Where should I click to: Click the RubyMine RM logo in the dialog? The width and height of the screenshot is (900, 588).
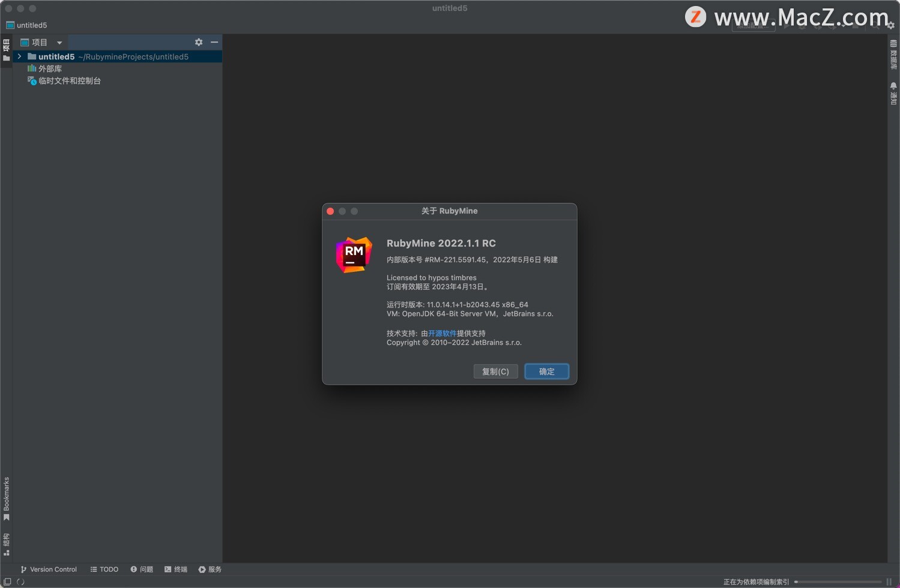point(354,255)
